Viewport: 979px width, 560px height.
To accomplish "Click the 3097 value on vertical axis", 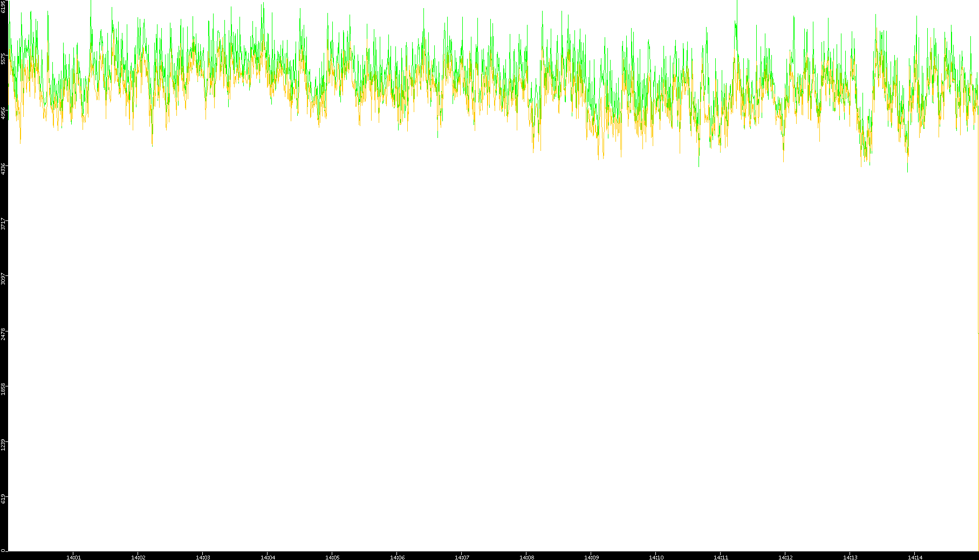I will [x=4, y=279].
